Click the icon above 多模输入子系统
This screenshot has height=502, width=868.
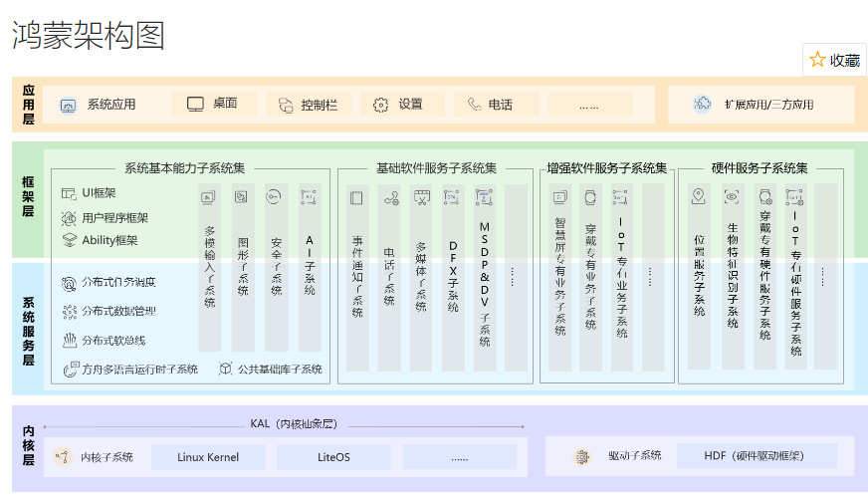[208, 198]
